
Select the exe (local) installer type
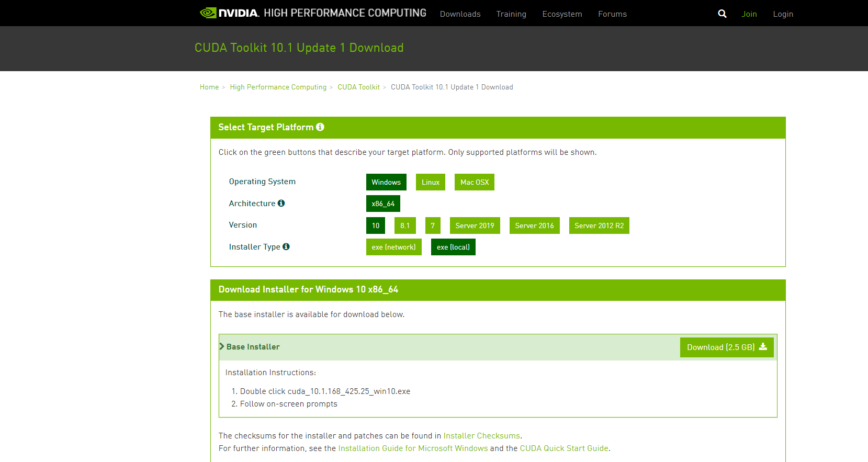(453, 247)
